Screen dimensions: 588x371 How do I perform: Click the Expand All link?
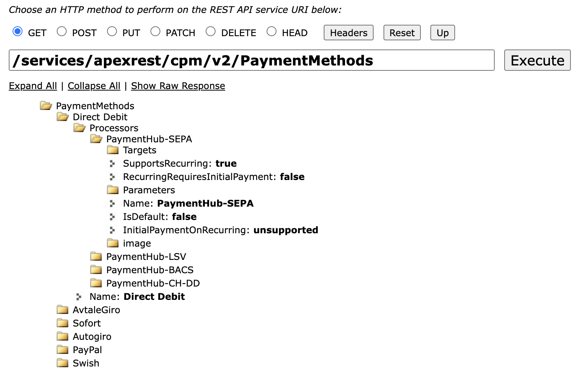[33, 86]
